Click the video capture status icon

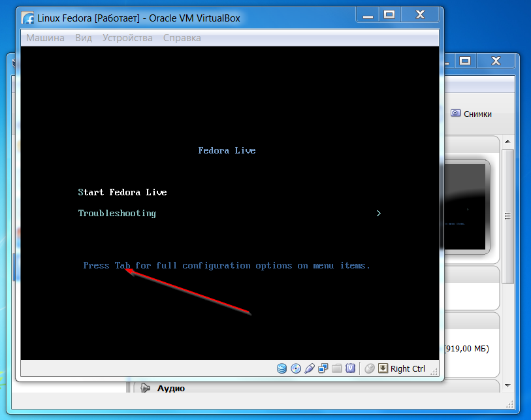(x=350, y=368)
